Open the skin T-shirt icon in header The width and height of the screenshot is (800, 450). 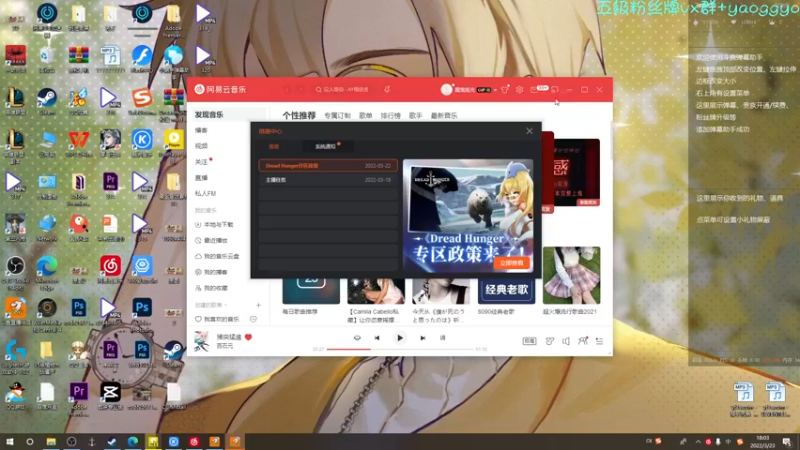505,89
